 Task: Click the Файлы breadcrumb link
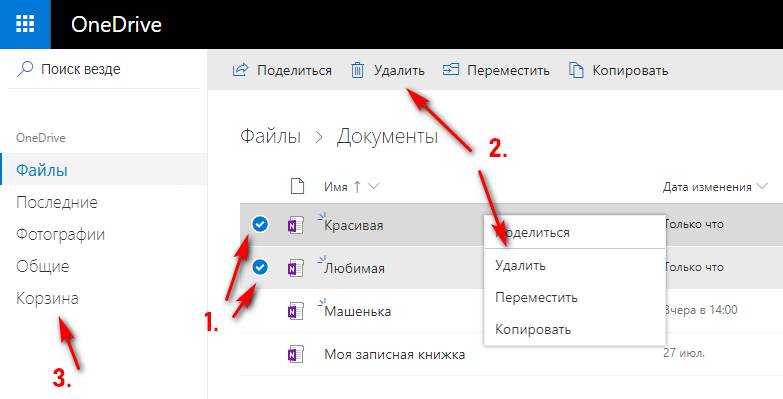coord(270,136)
